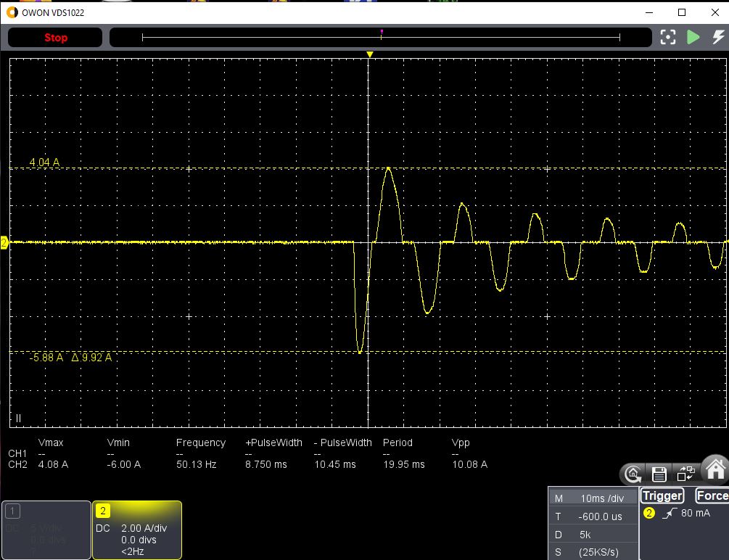Save waveform with the floppy disk icon
Screen dimensions: 729x560
point(659,474)
